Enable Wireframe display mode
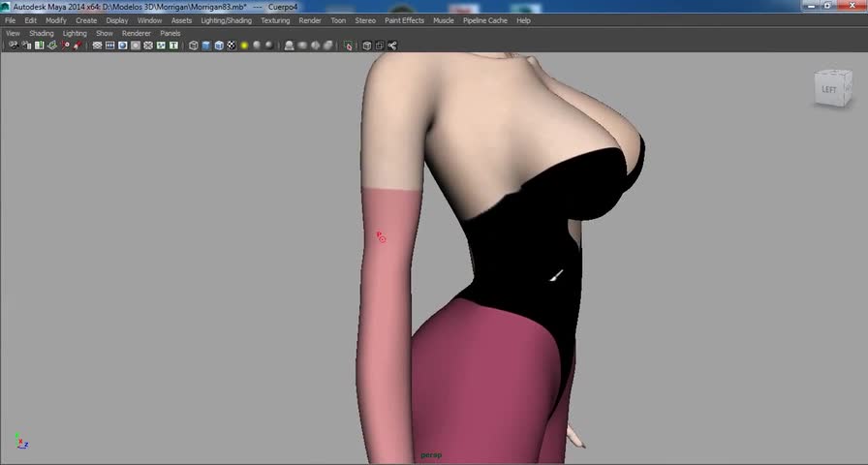The image size is (868, 465). (194, 46)
